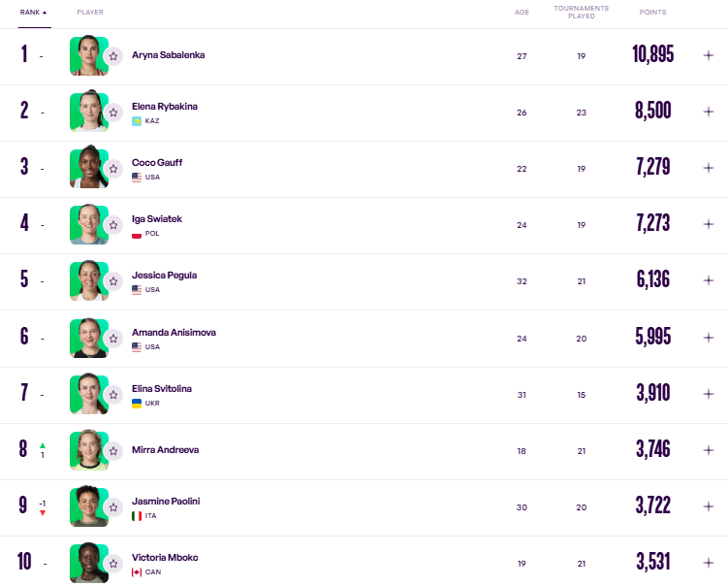Screen dimensions: 728x586
Task: Click the star icon beside Victoria Mboko
Action: coord(113,564)
